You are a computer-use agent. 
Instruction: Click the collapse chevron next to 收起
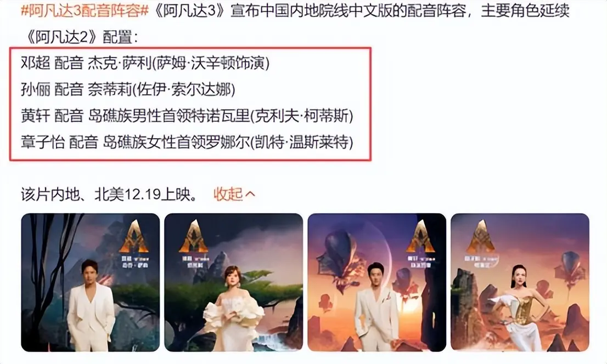pyautogui.click(x=250, y=194)
